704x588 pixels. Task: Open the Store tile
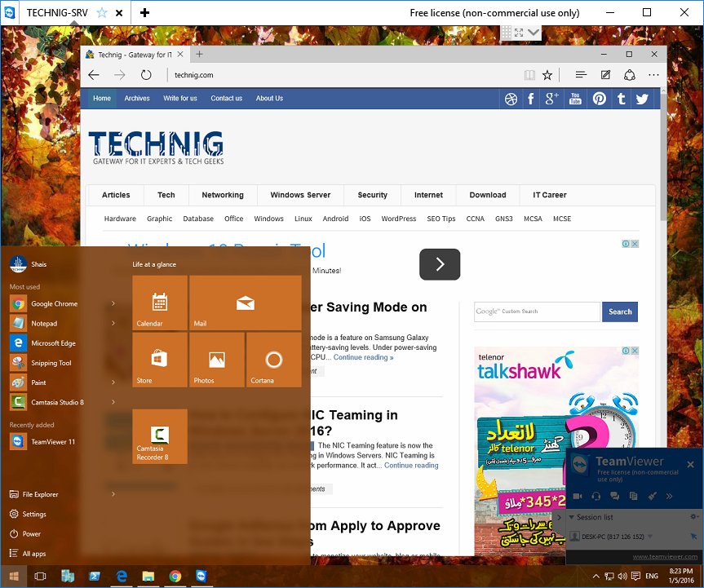(x=160, y=360)
